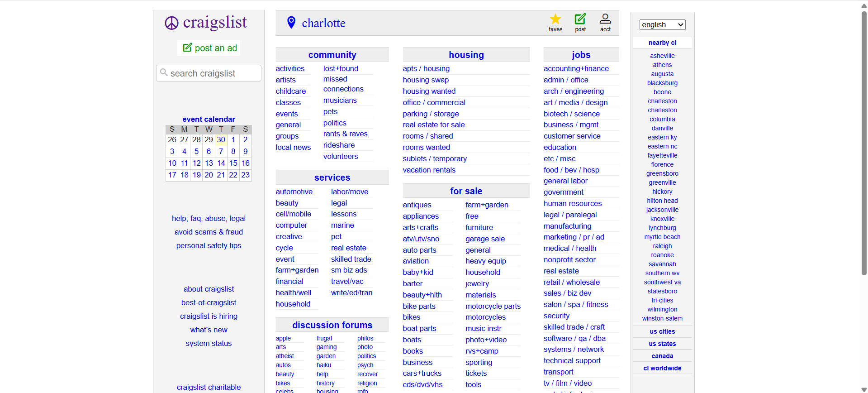Click the post an ad button

pyautogui.click(x=209, y=48)
